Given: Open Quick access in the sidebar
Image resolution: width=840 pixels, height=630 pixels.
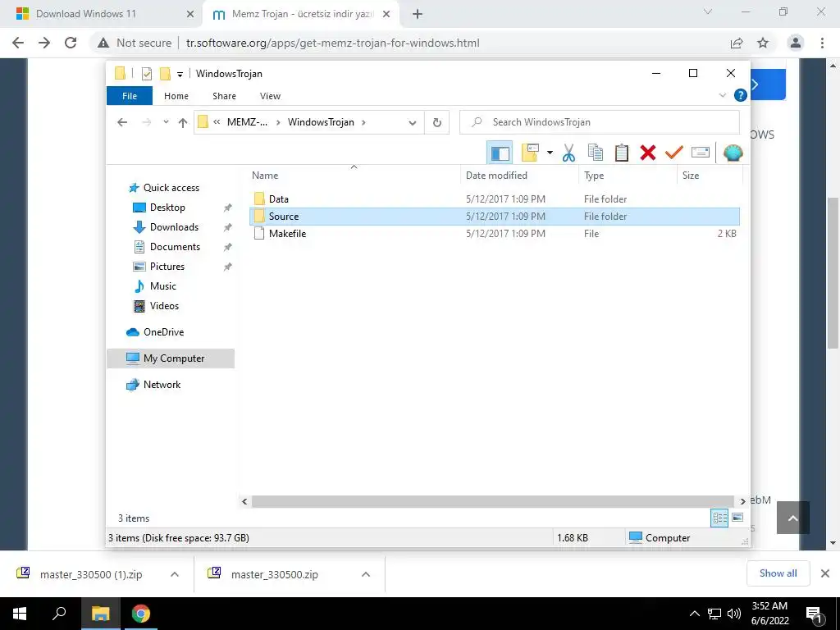Looking at the screenshot, I should [171, 188].
